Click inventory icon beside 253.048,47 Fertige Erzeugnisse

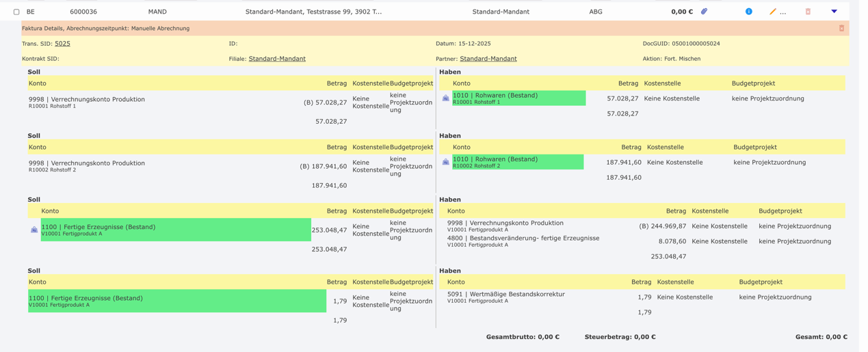34,230
